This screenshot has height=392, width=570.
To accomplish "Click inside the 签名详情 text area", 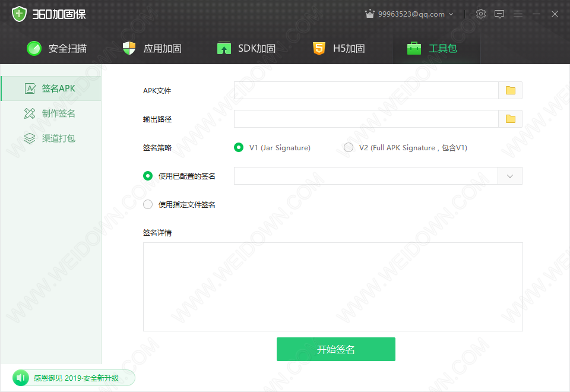I will pos(333,287).
